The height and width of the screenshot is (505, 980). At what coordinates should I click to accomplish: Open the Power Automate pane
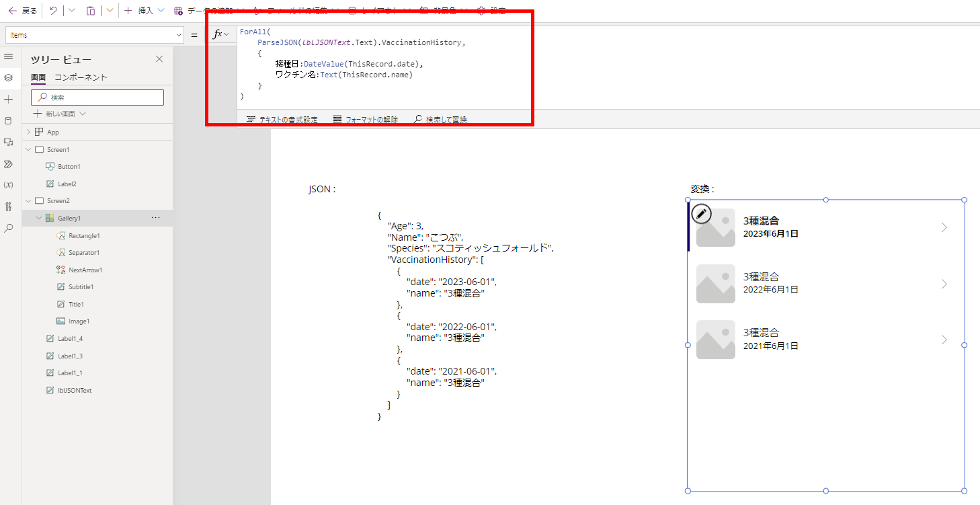tap(9, 163)
